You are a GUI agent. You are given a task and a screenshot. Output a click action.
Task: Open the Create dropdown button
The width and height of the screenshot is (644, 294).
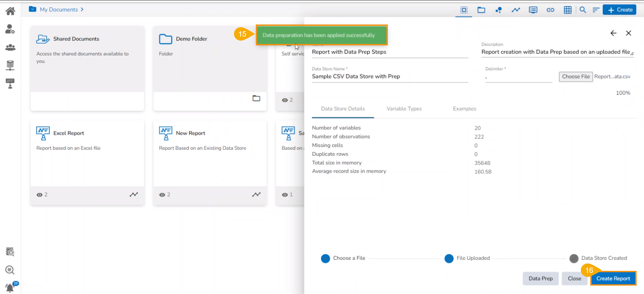(620, 10)
